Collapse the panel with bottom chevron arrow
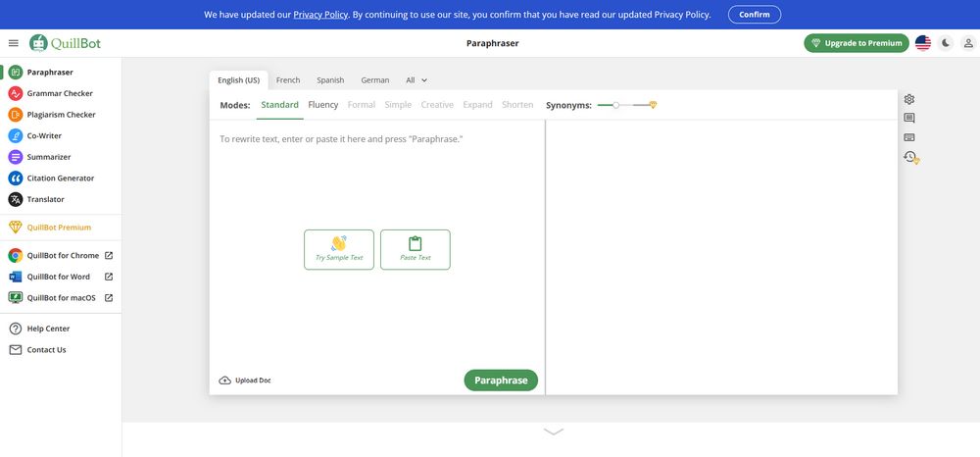 click(554, 432)
